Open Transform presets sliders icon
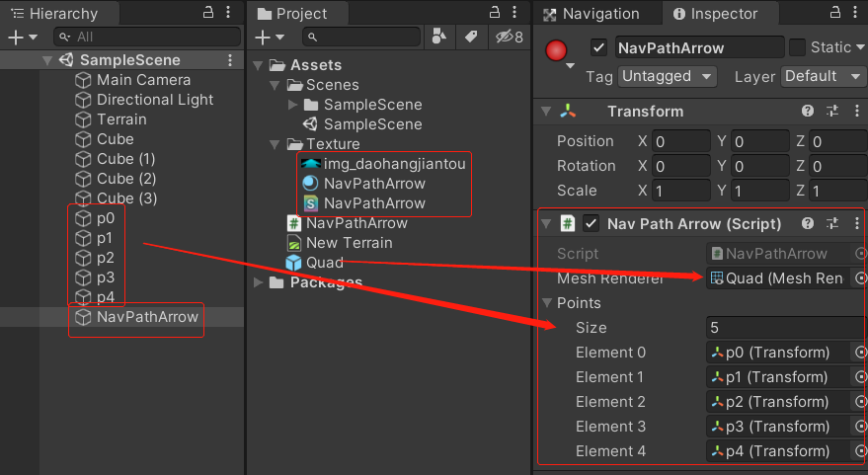The image size is (868, 475). click(x=831, y=112)
